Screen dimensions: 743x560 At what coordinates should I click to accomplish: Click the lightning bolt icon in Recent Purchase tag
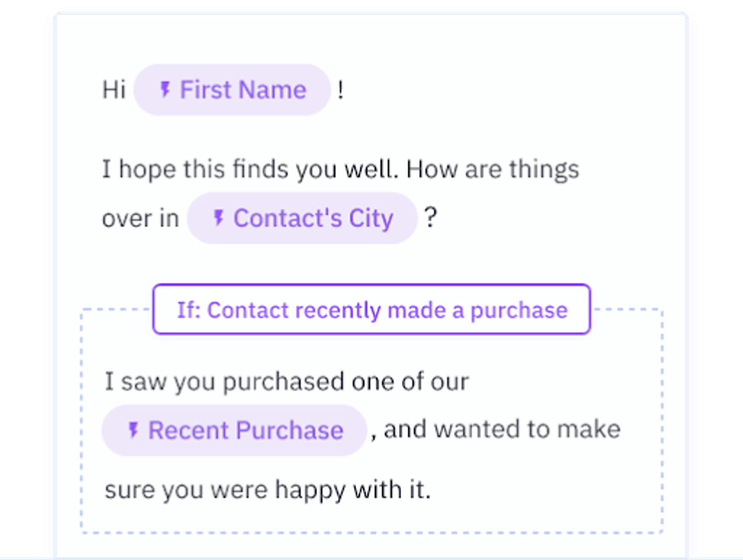click(x=135, y=430)
